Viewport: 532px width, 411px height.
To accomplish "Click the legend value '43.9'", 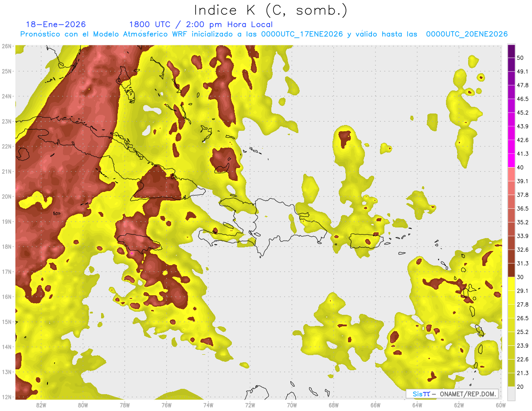I will tap(523, 126).
